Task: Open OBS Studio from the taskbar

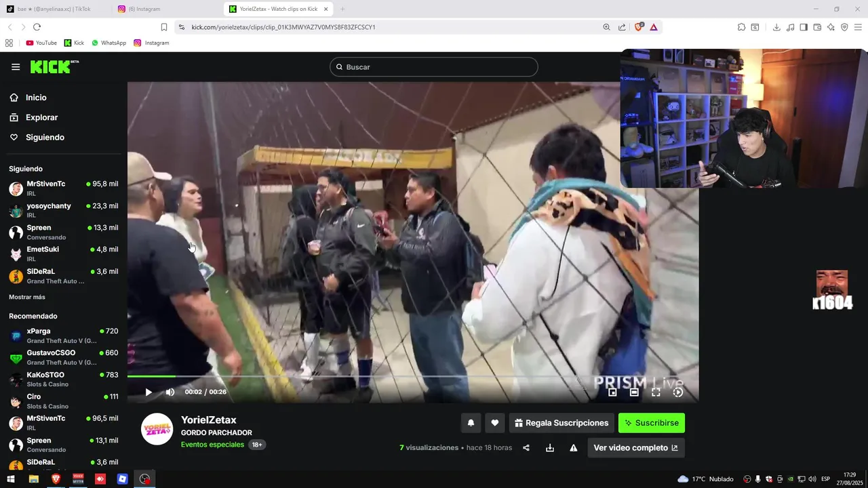Action: pos(144,479)
